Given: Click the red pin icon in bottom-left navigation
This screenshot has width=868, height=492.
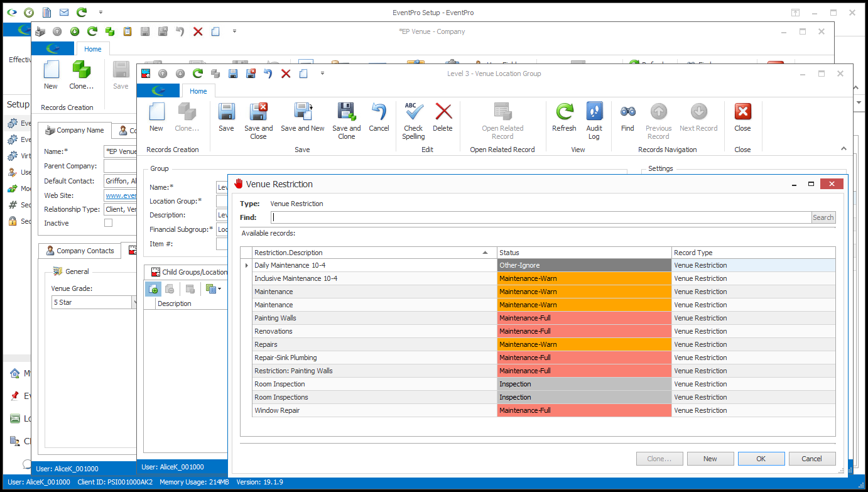Looking at the screenshot, I should [x=15, y=396].
